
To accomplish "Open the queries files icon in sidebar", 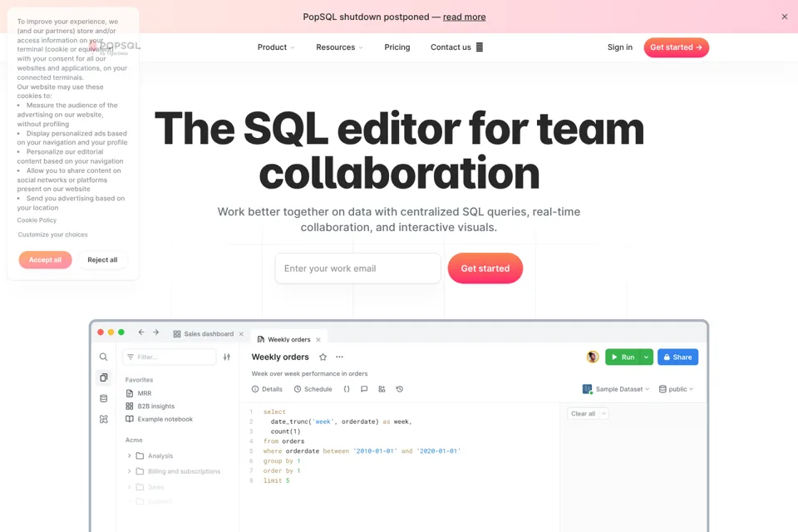I will (x=103, y=377).
